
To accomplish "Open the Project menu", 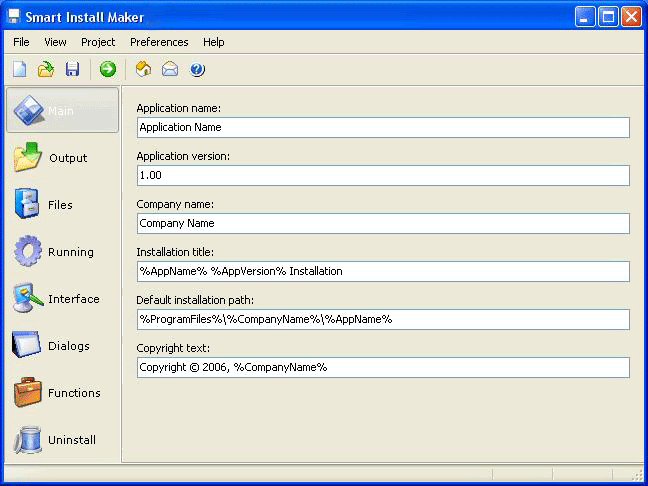I will [98, 42].
